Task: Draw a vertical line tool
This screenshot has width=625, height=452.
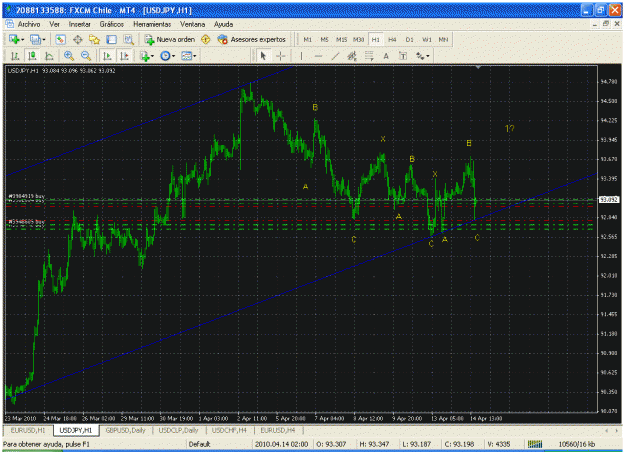Action: pos(301,56)
